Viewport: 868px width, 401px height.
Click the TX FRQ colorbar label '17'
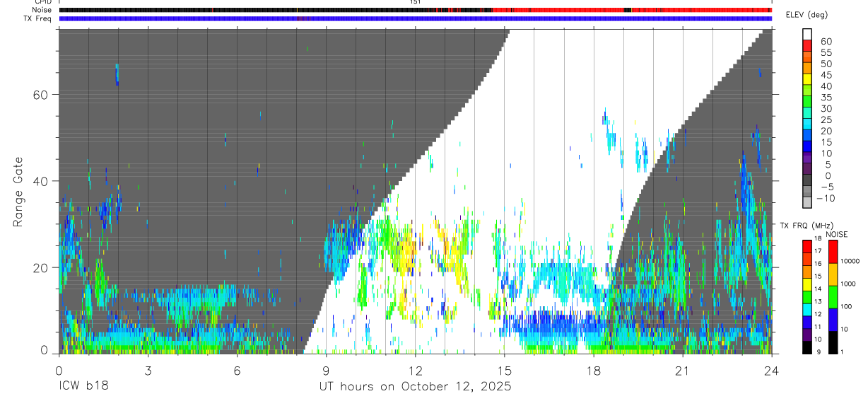818,251
